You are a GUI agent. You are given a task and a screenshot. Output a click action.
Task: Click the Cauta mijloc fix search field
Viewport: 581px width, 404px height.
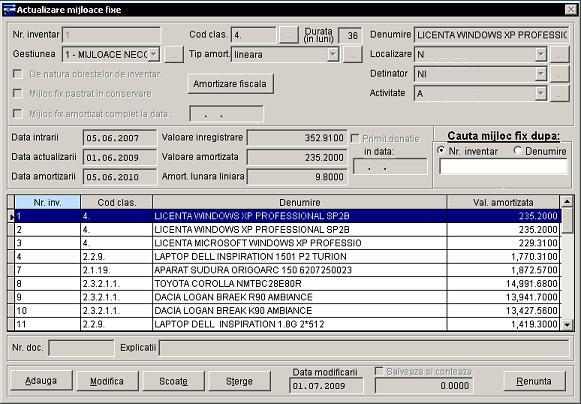[x=503, y=166]
